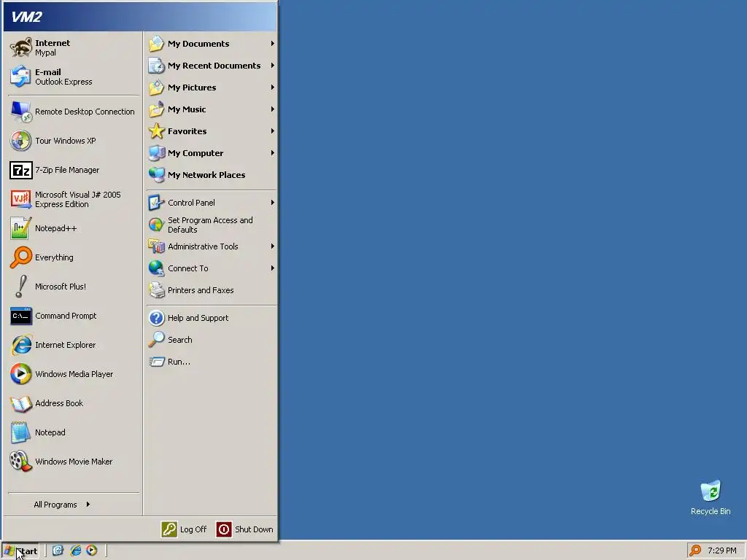Open Mypal Internet browser raccoon icon
747x560 pixels.
pos(21,47)
